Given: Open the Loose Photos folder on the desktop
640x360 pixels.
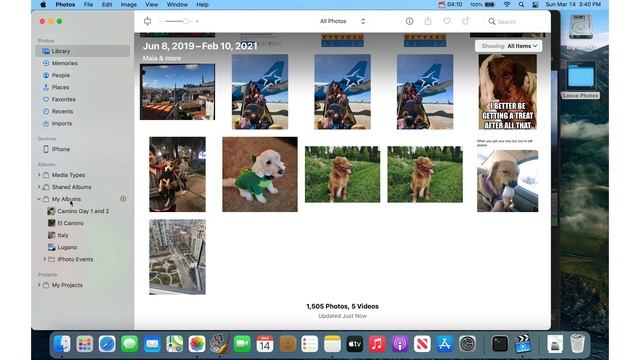Looking at the screenshot, I should [x=580, y=80].
